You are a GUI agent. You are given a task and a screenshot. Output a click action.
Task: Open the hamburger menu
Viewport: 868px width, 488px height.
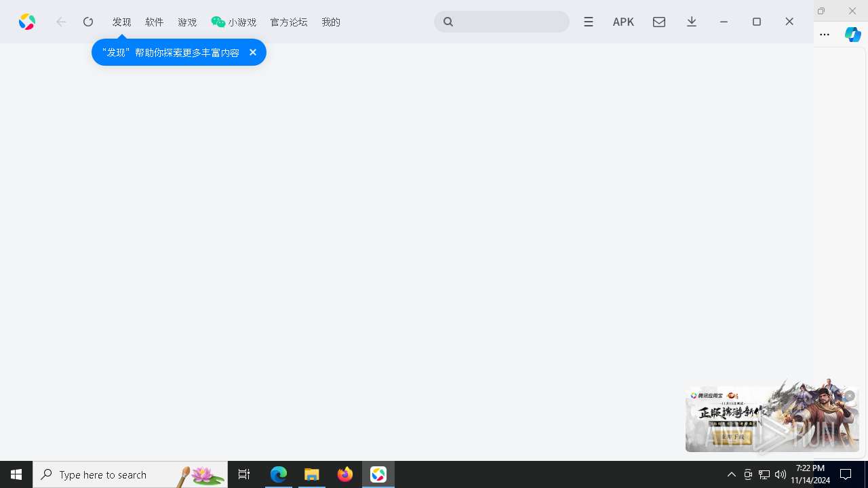589,22
